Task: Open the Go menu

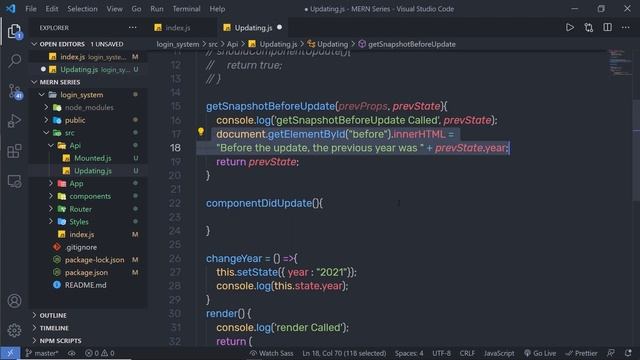Action: 136,9
